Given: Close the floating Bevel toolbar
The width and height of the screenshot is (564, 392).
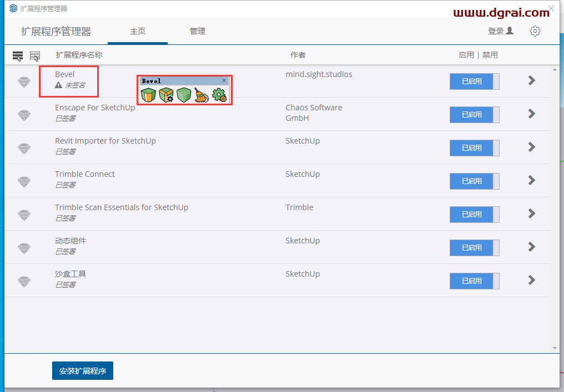Looking at the screenshot, I should click(x=224, y=80).
